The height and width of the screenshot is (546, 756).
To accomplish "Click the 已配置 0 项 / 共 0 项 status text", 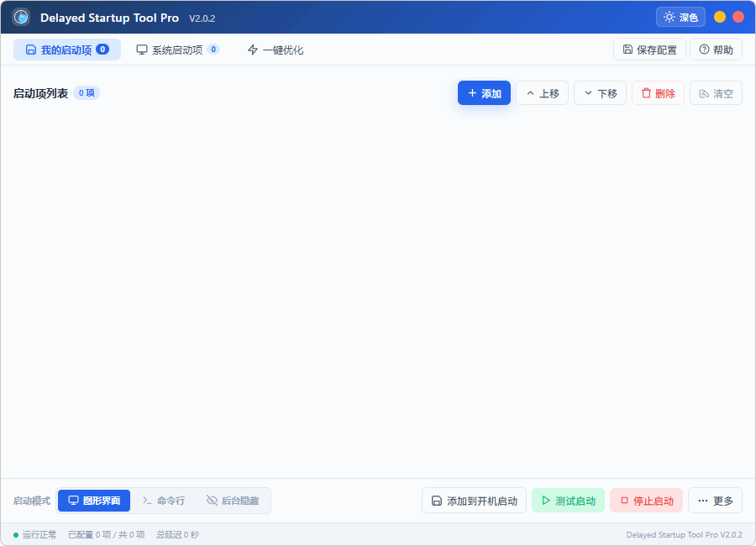I will [x=107, y=534].
